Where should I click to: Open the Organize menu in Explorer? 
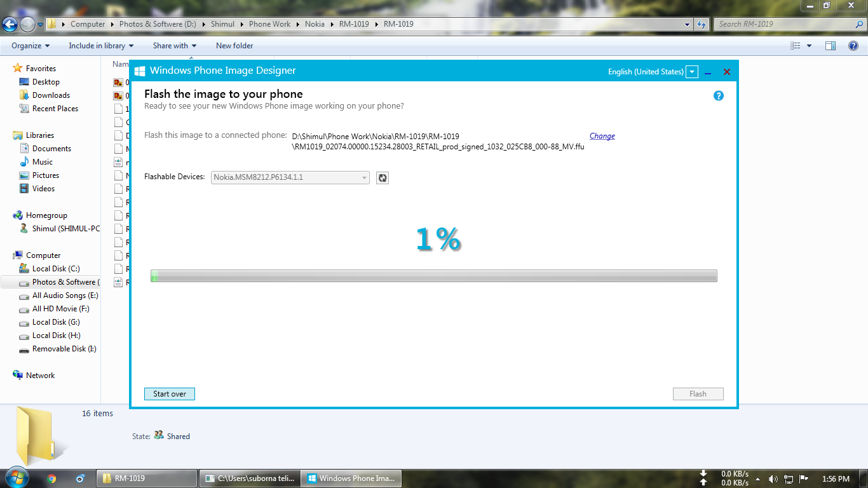click(x=31, y=46)
